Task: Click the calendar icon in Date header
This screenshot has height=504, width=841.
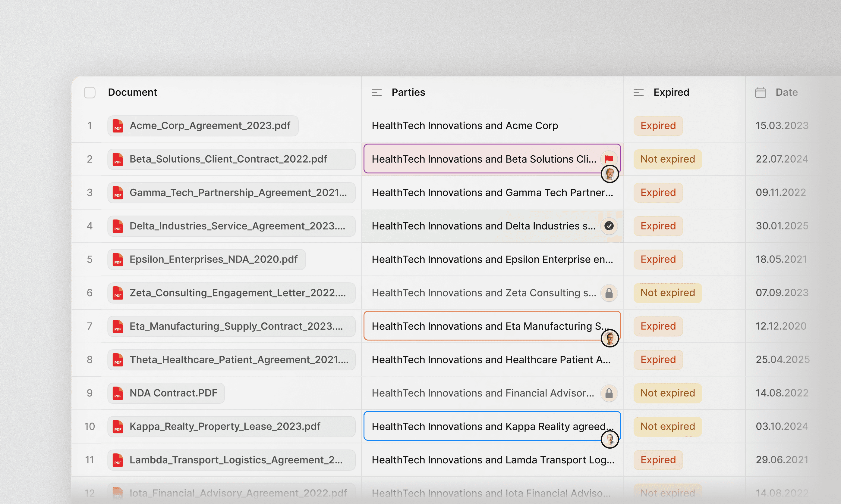Action: (761, 92)
